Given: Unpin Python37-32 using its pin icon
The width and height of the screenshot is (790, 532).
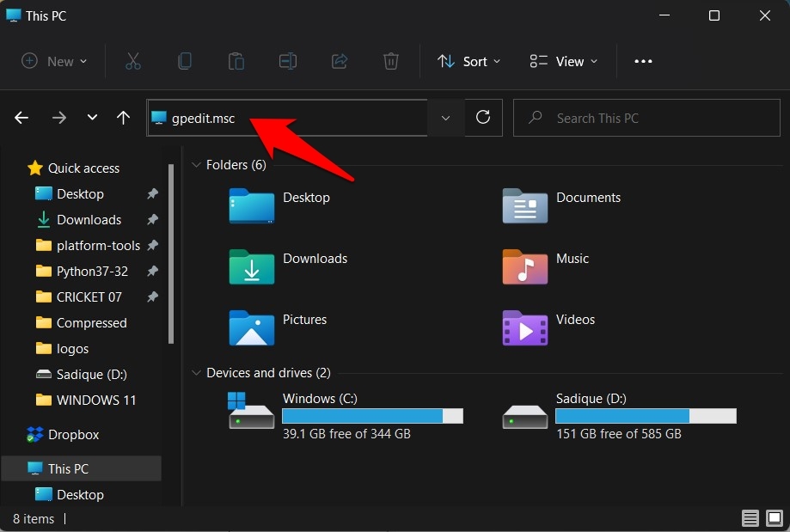Looking at the screenshot, I should tap(152, 271).
